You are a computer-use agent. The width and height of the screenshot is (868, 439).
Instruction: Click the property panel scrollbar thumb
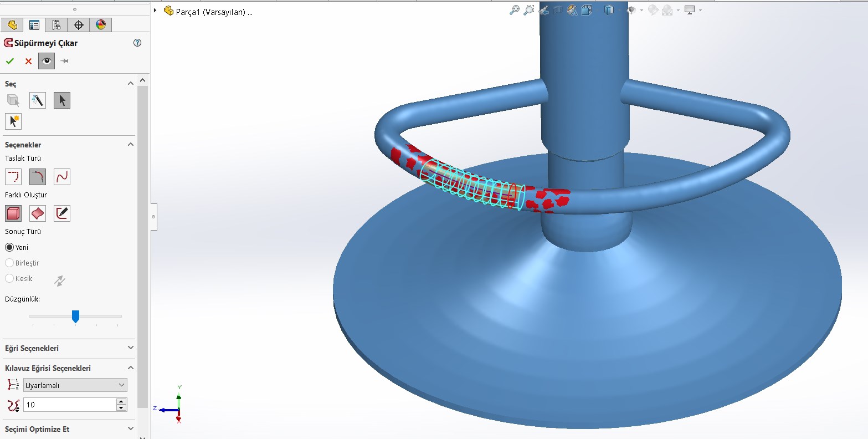point(142,247)
